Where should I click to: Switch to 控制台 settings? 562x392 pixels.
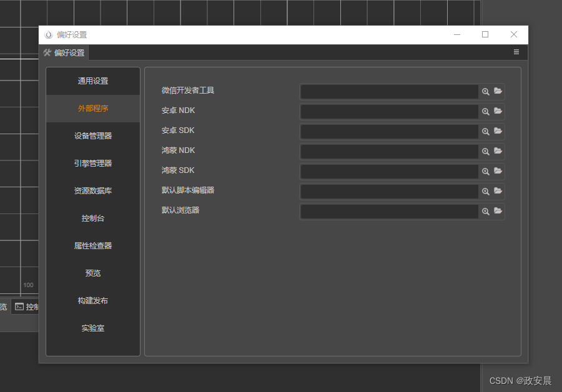[x=93, y=218]
